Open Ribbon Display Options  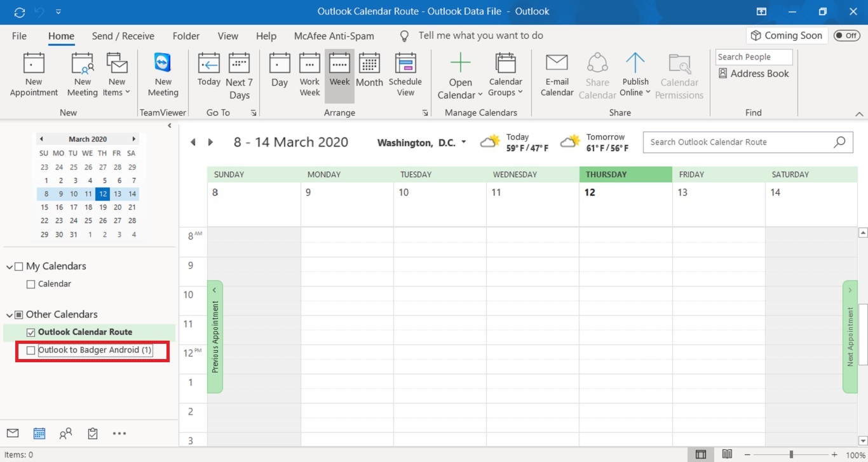tap(761, 11)
